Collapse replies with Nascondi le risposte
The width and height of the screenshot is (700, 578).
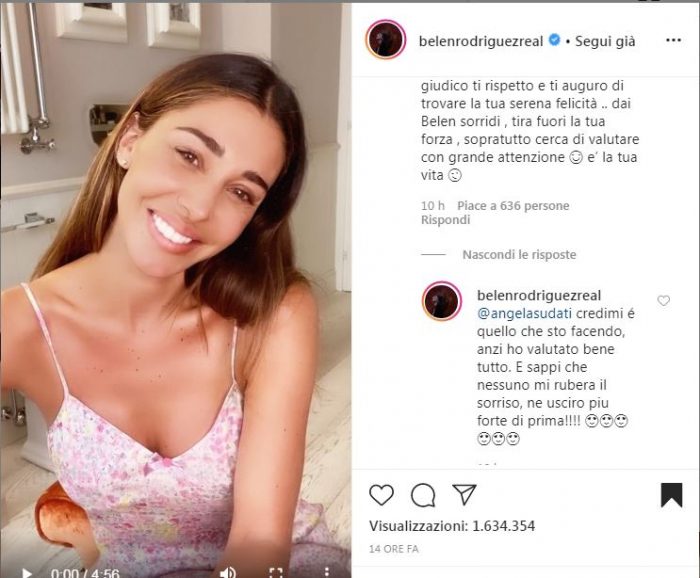pyautogui.click(x=519, y=255)
